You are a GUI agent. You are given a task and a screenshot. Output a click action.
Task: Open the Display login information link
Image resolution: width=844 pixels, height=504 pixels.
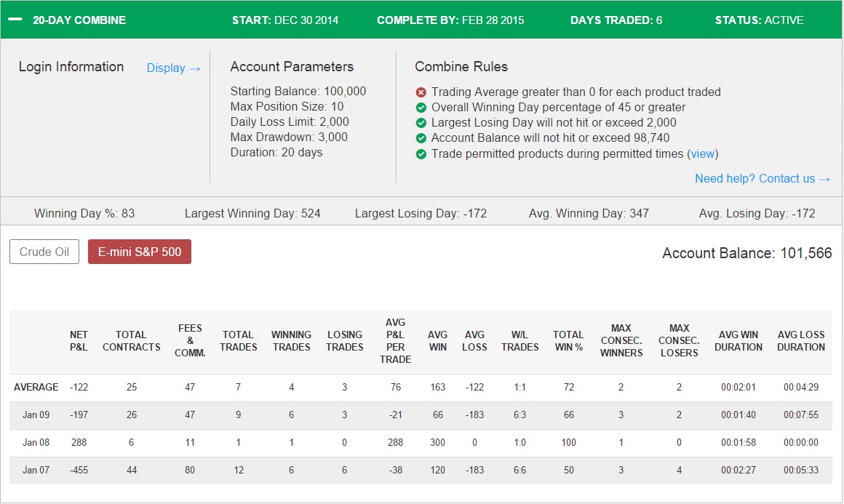point(173,68)
